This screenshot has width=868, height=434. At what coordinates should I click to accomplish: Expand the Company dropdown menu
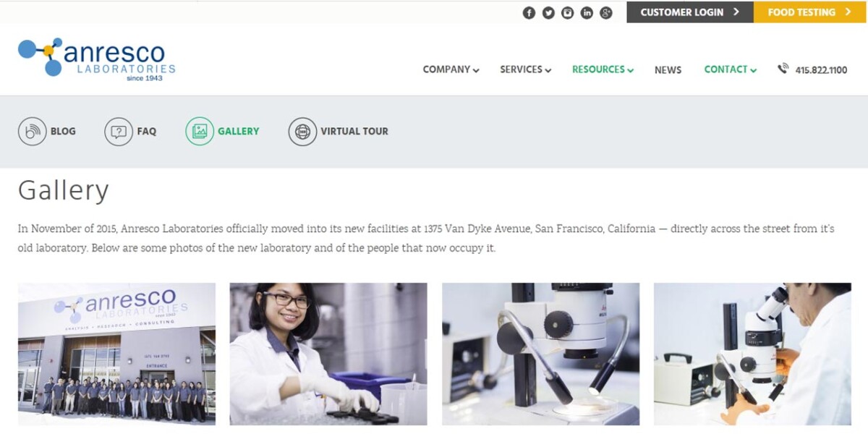click(451, 69)
